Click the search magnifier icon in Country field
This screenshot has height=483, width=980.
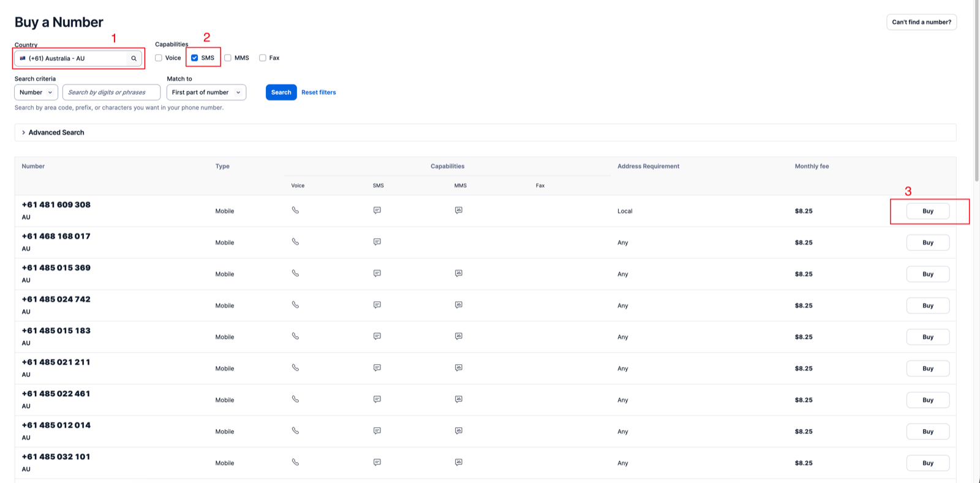click(x=134, y=59)
